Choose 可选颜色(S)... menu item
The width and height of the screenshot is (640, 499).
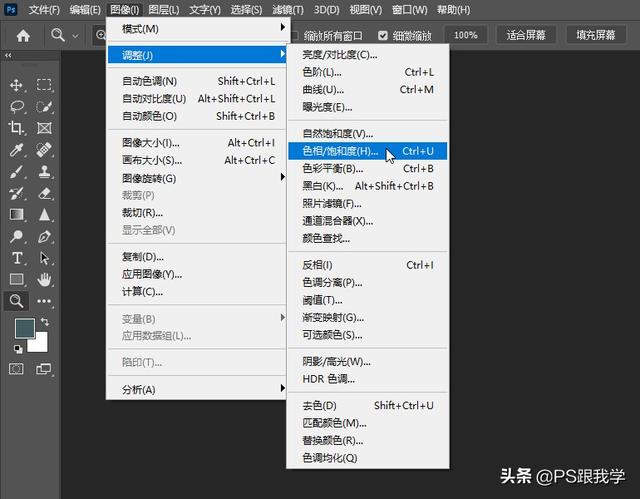[368, 335]
